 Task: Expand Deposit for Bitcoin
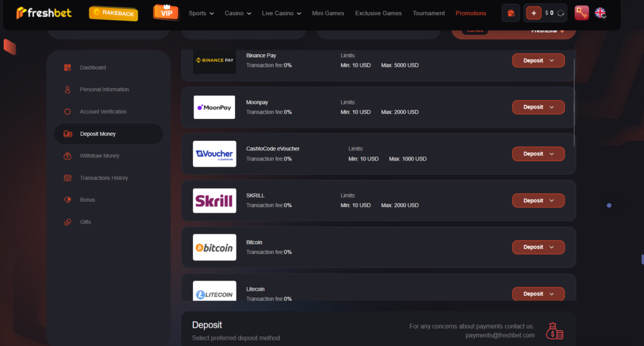click(538, 247)
